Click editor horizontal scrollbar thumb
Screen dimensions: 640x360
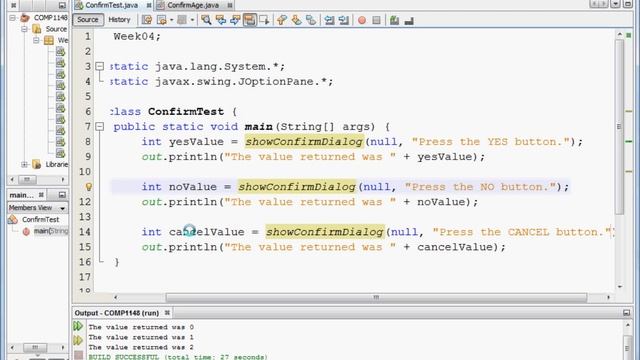tap(376, 298)
